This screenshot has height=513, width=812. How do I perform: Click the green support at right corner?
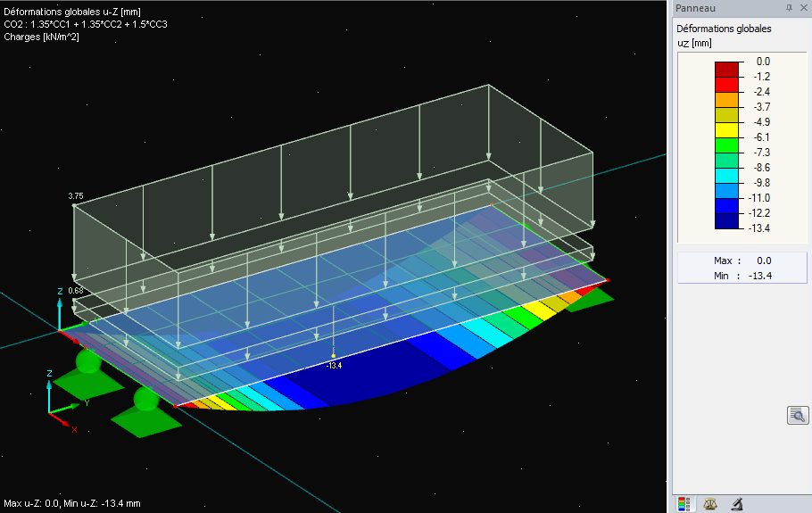point(592,300)
